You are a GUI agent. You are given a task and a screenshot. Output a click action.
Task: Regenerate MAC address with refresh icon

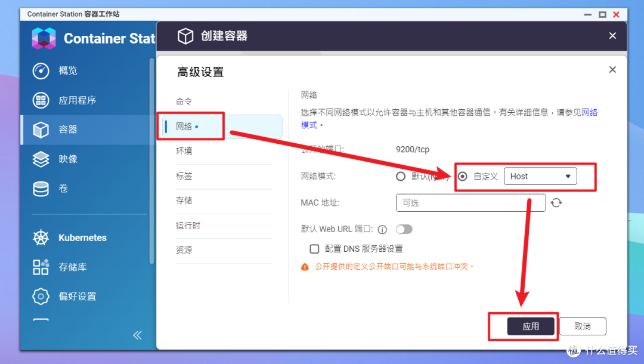(x=556, y=203)
